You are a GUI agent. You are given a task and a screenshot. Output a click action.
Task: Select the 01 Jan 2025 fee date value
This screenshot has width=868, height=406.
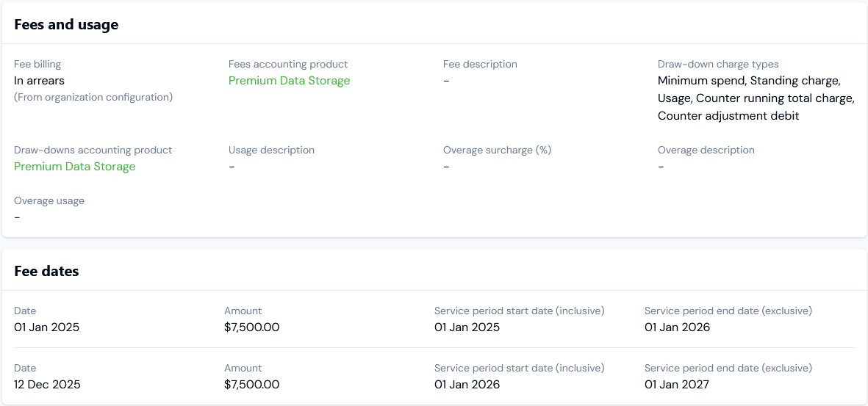click(x=46, y=327)
